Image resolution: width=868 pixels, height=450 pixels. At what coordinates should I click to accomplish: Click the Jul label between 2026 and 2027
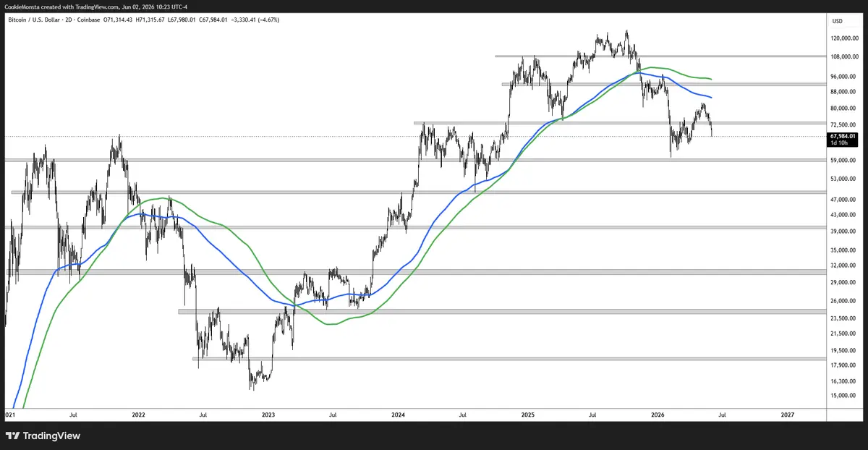(x=723, y=415)
